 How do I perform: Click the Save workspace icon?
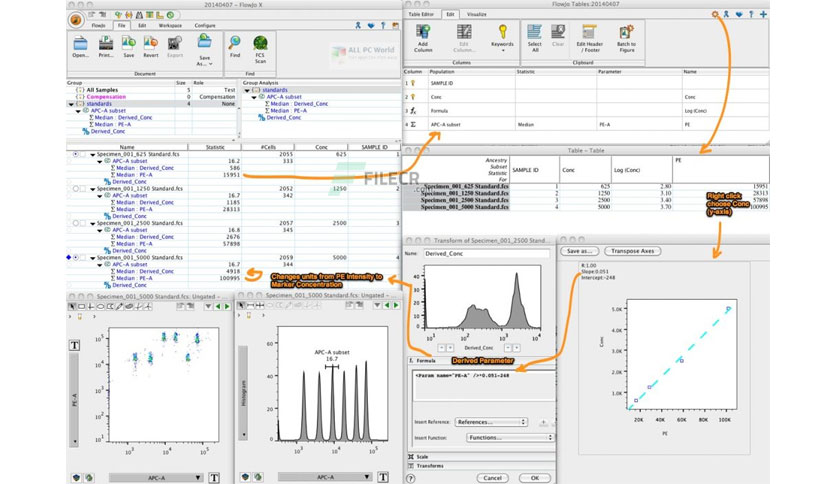128,44
